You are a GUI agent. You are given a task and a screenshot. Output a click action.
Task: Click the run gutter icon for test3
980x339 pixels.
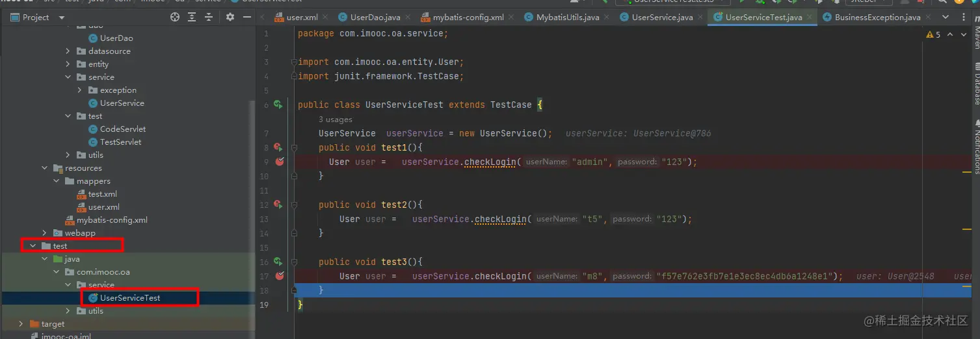pyautogui.click(x=278, y=262)
